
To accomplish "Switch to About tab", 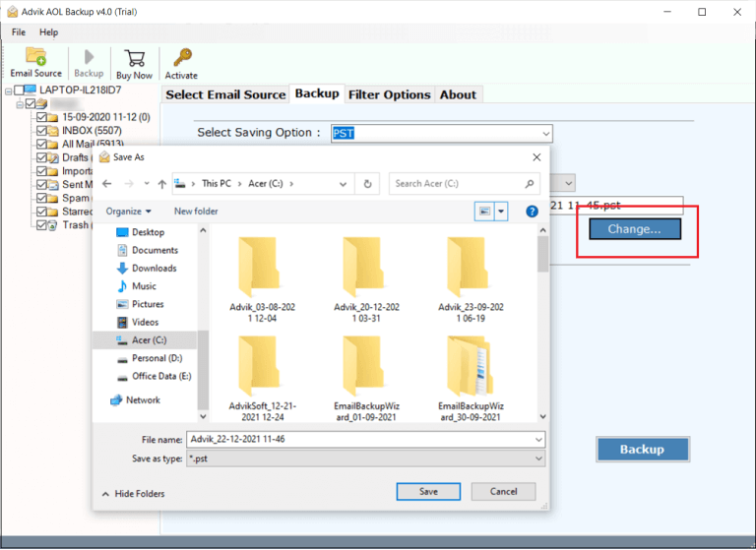I will coord(458,94).
